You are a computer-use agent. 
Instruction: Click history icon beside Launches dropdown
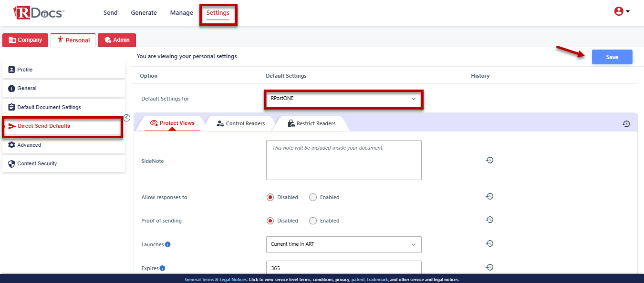tap(489, 243)
